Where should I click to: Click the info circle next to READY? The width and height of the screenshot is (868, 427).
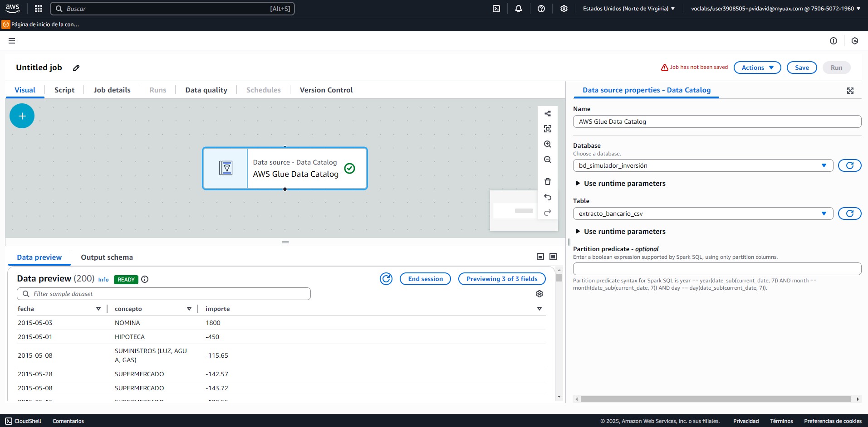145,279
